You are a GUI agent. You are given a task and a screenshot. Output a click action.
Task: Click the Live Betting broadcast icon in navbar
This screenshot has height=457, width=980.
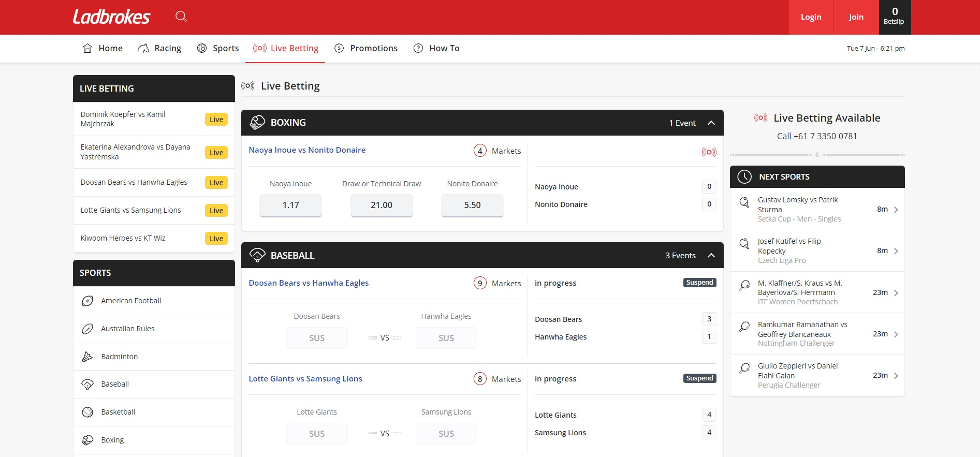(x=260, y=48)
